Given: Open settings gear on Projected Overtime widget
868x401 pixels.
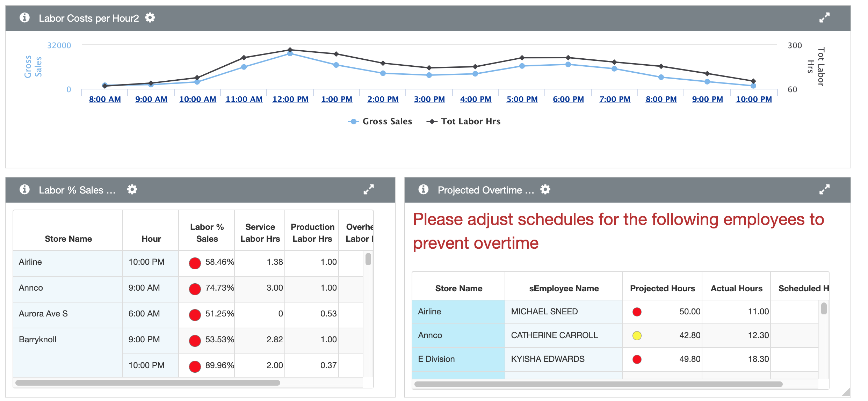Looking at the screenshot, I should (x=546, y=189).
